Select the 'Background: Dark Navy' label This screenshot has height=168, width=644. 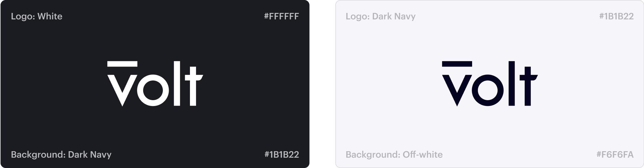pos(61,155)
